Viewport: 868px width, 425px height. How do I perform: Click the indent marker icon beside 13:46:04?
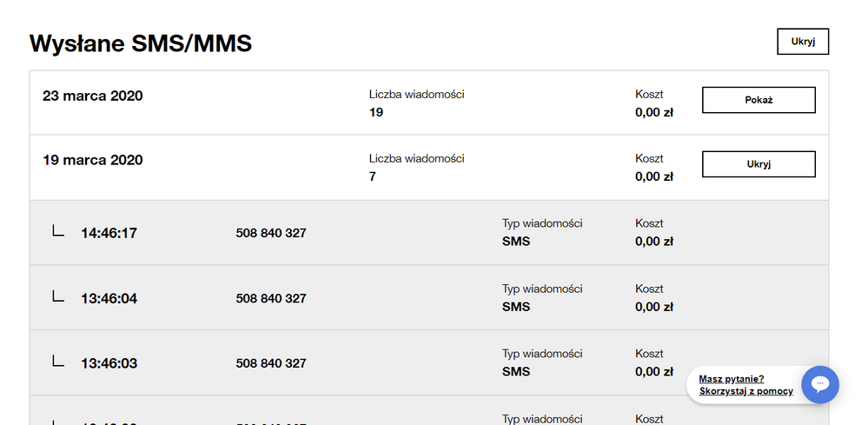coord(58,296)
